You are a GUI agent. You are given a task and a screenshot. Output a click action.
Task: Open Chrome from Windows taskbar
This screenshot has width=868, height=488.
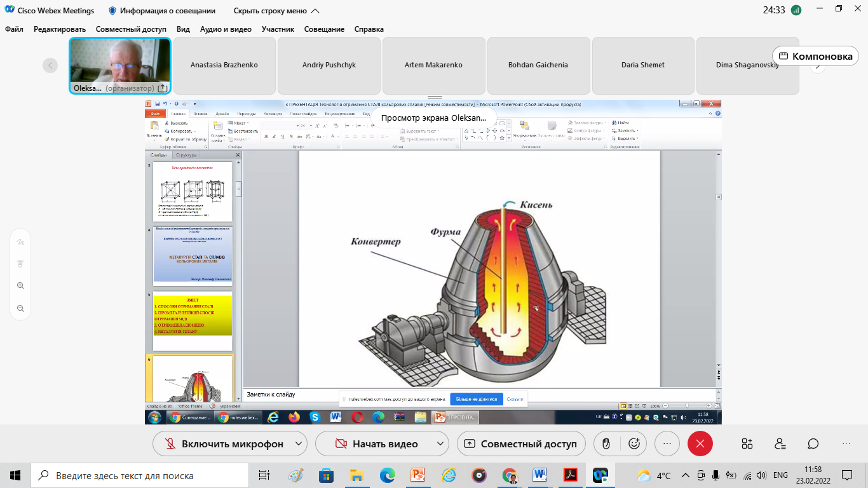tap(510, 475)
